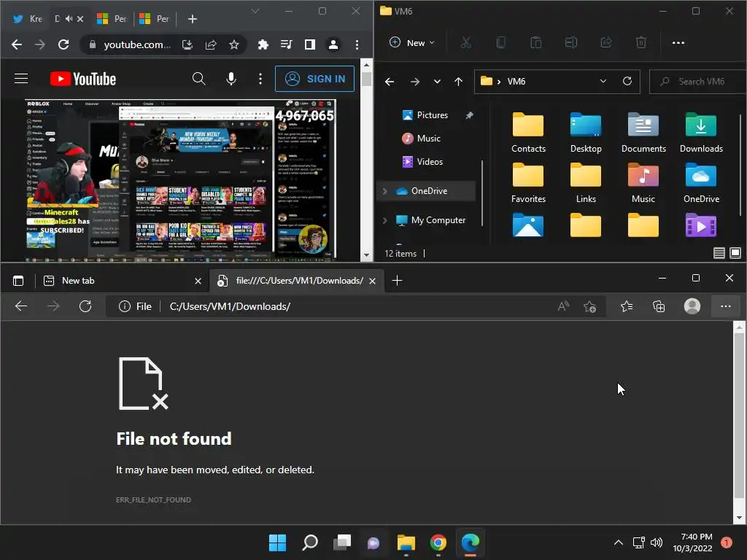747x560 pixels.
Task: Select the Contacts folder
Action: 528,133
